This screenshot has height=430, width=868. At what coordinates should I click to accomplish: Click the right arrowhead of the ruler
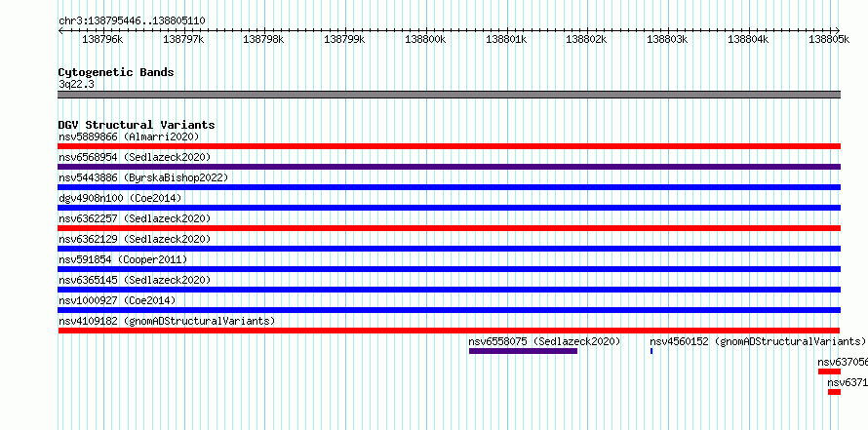[838, 30]
